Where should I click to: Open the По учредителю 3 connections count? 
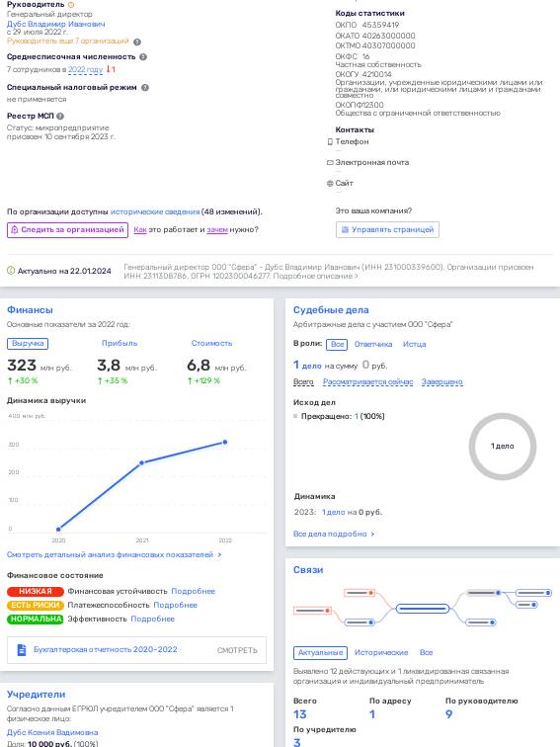(x=297, y=742)
